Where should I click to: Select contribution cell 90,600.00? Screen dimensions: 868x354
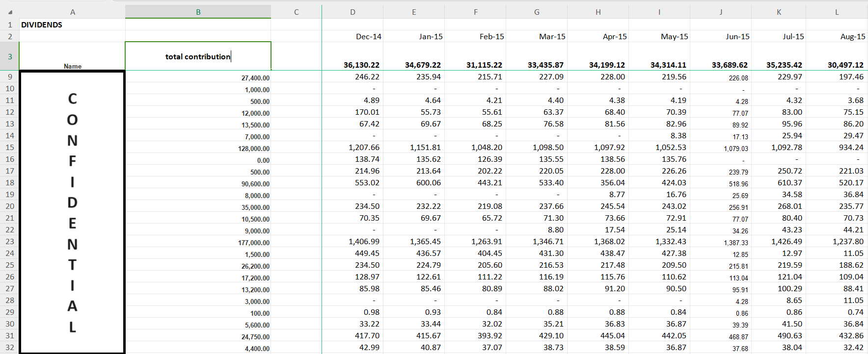pos(198,182)
